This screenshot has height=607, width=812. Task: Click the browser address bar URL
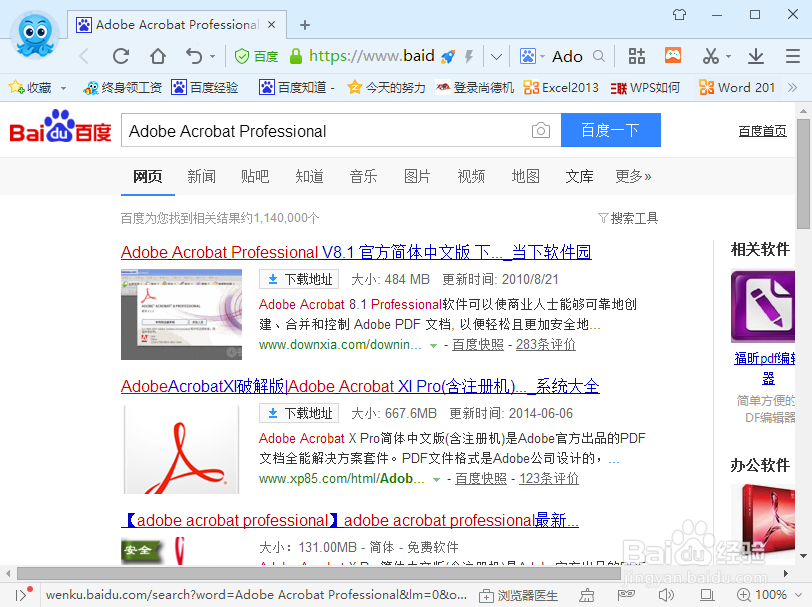tap(371, 56)
